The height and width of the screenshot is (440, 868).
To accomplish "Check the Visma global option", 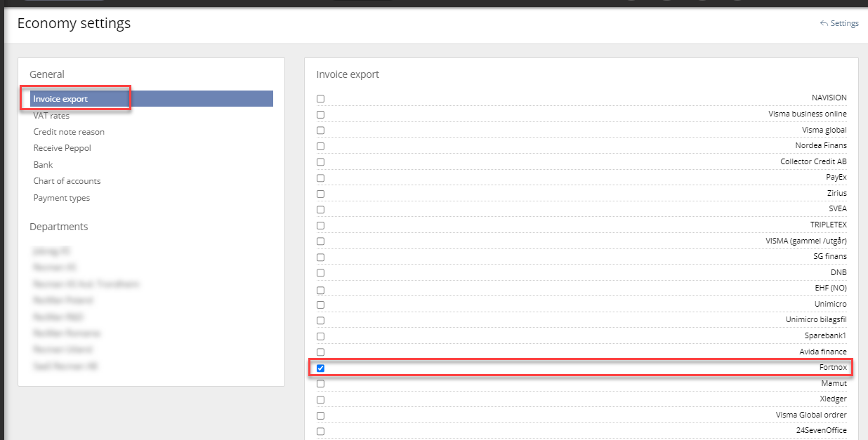I will point(320,131).
